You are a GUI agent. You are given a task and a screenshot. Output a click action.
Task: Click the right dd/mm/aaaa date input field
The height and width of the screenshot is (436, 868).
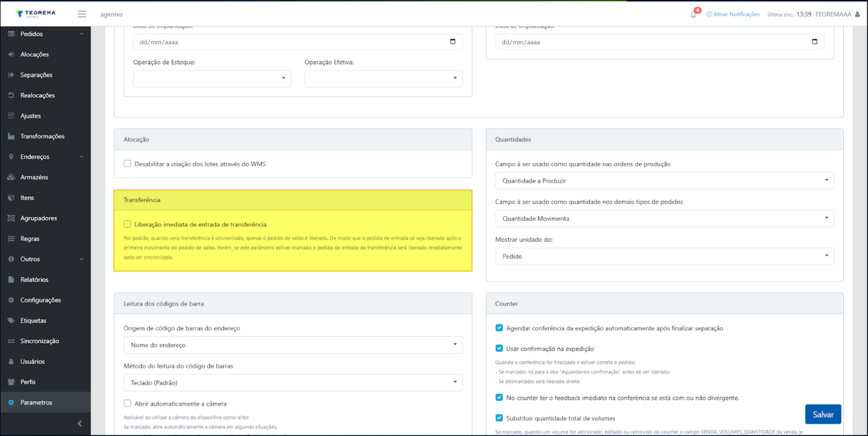click(x=651, y=42)
